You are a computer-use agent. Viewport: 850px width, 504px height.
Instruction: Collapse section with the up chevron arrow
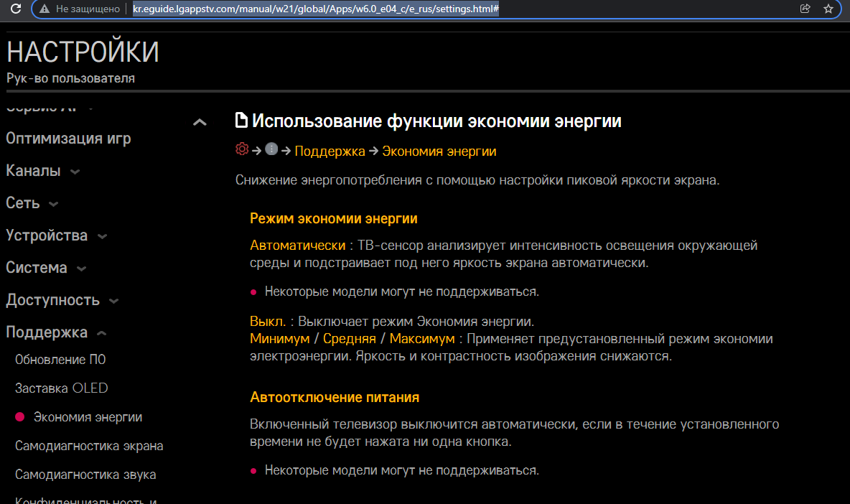[200, 123]
